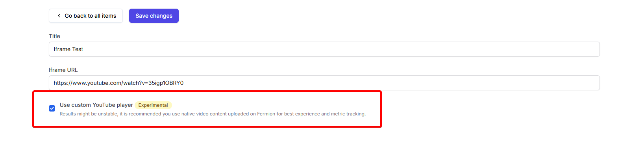The width and height of the screenshot is (644, 161).
Task: Click the YouTube URL text in the field
Action: [118, 83]
